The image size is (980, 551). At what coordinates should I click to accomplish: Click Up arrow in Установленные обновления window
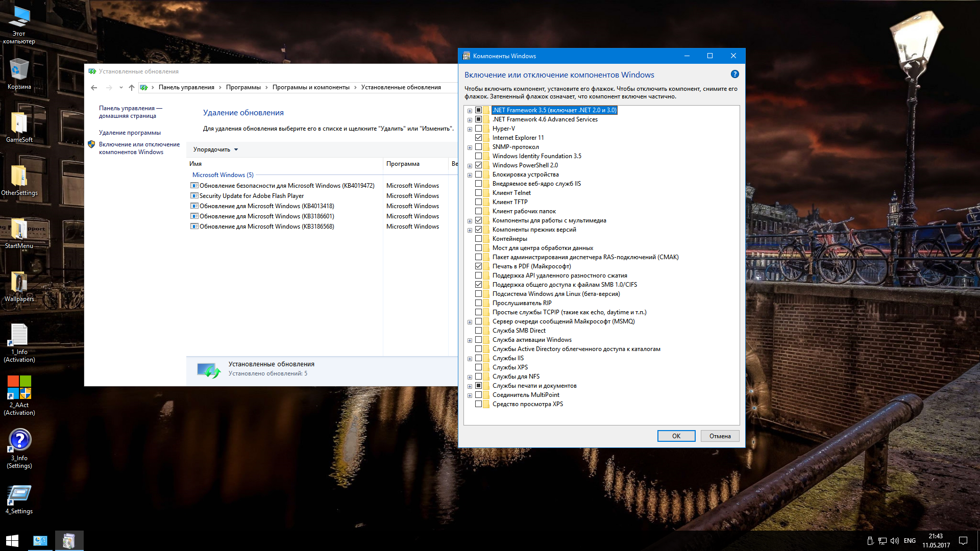132,88
